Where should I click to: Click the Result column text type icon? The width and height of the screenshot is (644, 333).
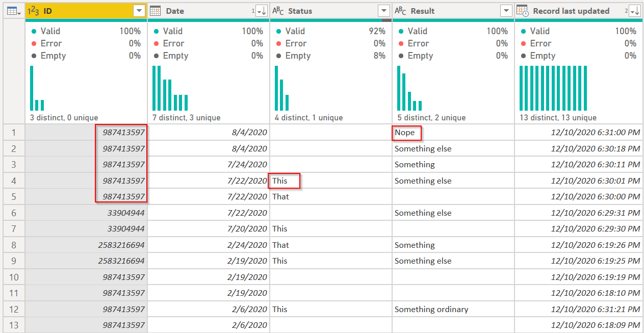[x=400, y=11]
